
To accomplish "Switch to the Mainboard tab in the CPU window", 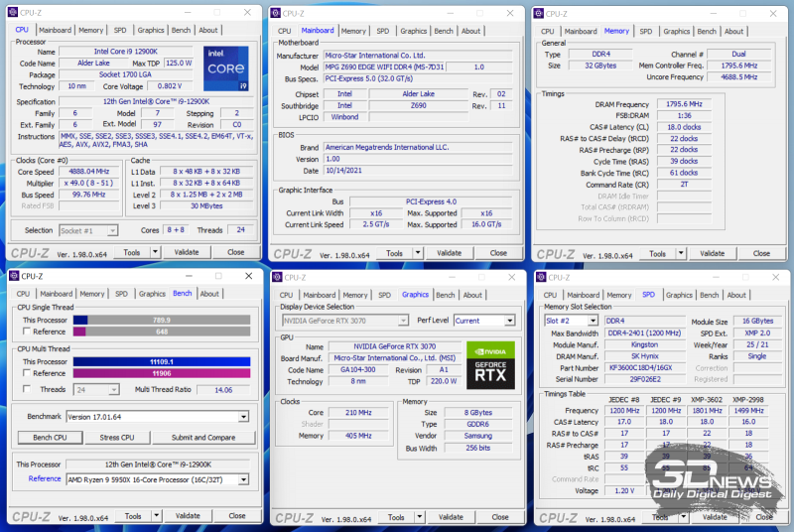I will 55,30.
